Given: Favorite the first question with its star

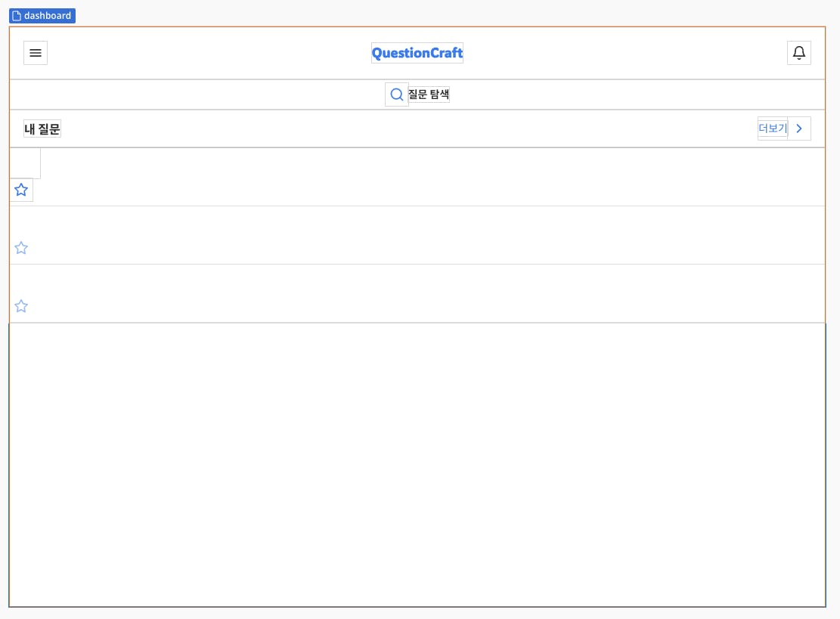Looking at the screenshot, I should 21,190.
